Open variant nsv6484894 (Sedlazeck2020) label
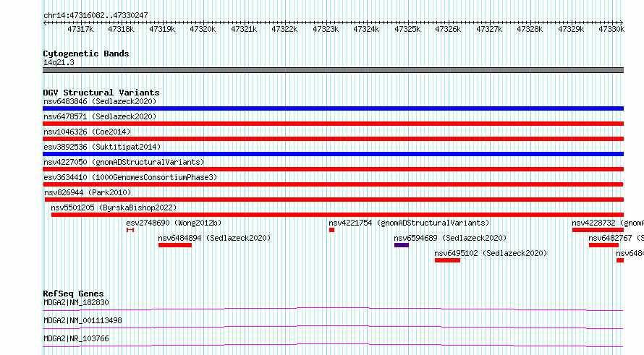644x355 pixels. pos(214,238)
